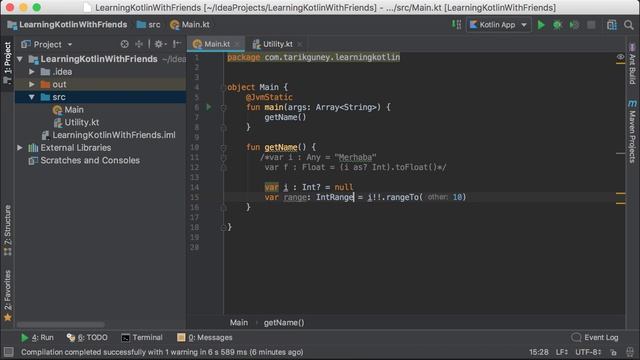Expand the out folder
640x360 pixels.
[32, 84]
